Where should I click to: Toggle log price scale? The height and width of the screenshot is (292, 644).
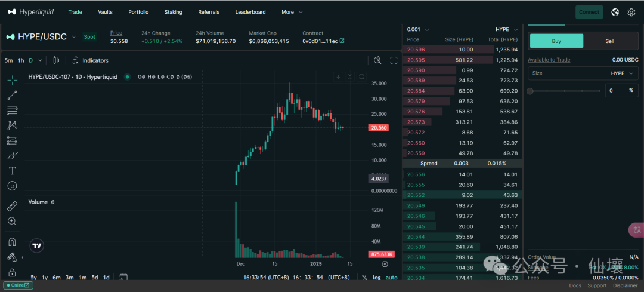[377, 278]
